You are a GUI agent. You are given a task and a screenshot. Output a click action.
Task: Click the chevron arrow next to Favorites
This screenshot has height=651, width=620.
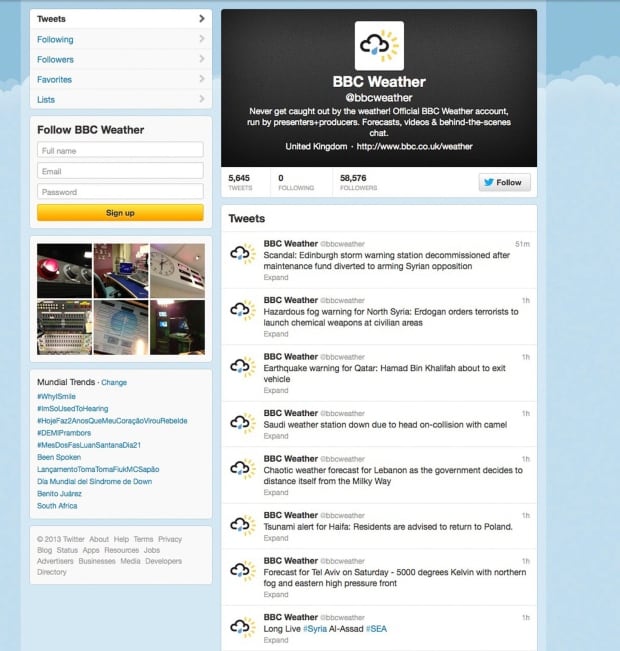click(x=202, y=78)
